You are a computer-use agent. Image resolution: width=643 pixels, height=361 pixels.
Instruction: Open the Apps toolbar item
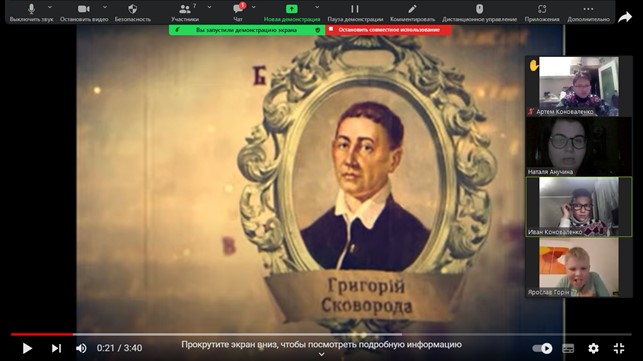coord(542,12)
